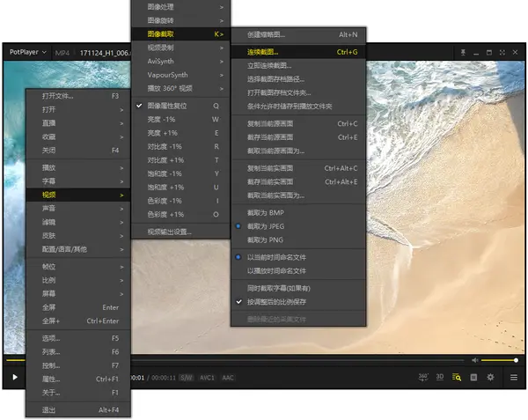Open the settings gear icon

(x=490, y=377)
